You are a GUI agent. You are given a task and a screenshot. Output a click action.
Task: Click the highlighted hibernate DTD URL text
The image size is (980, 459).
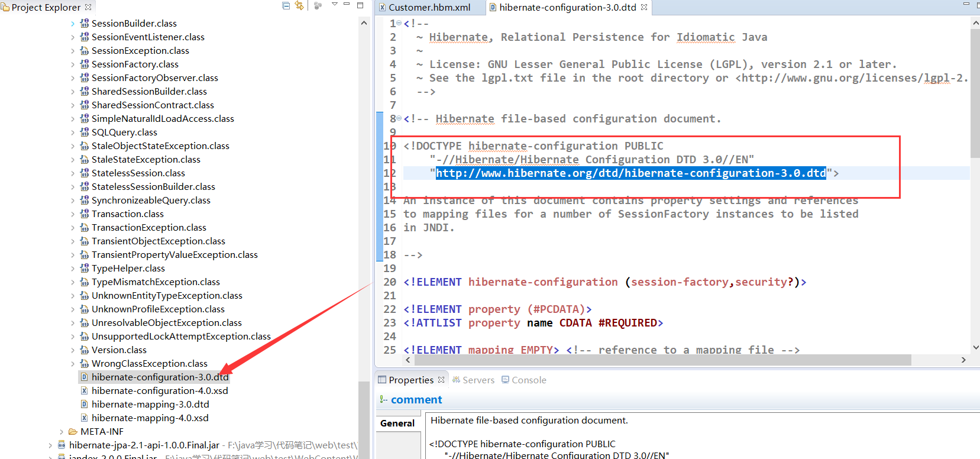pos(631,173)
